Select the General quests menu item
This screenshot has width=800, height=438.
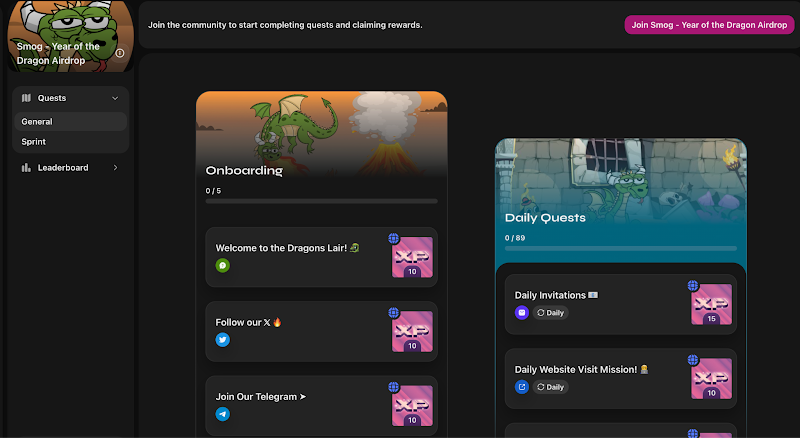[x=70, y=121]
